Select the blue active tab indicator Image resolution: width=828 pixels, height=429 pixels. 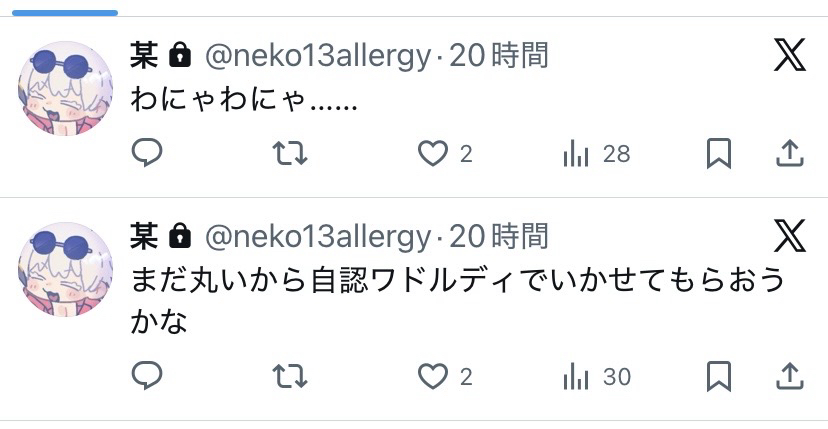[x=59, y=12]
